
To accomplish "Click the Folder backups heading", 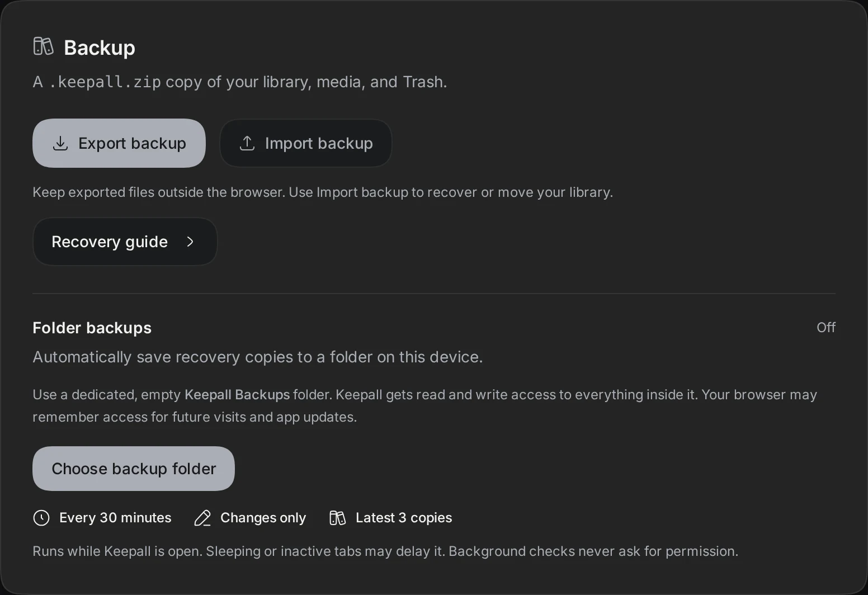I will click(92, 328).
